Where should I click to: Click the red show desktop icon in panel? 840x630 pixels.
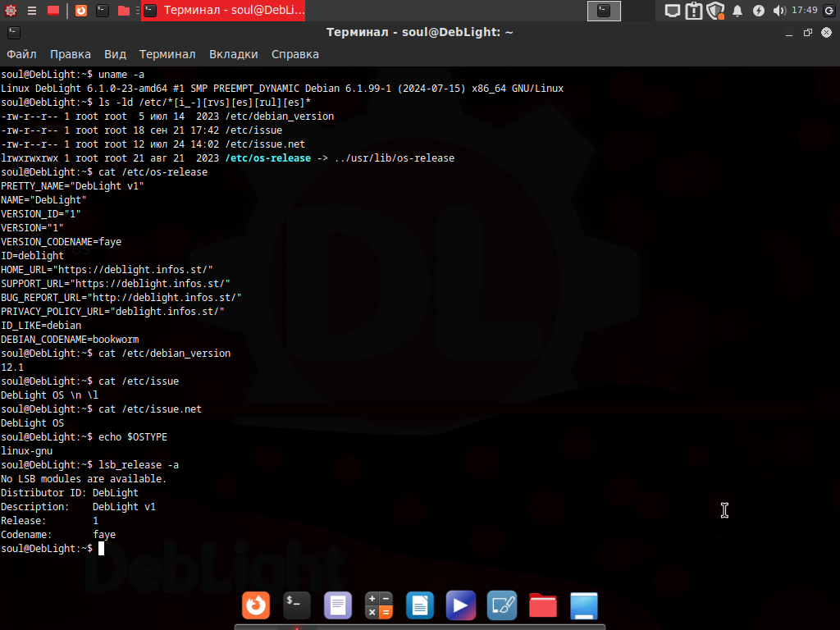pos(53,10)
